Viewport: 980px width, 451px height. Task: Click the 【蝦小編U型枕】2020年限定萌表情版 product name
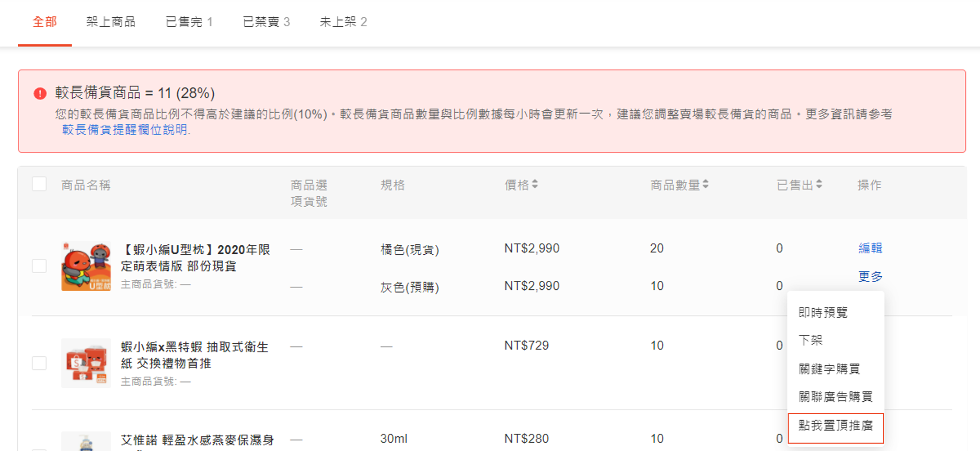click(195, 258)
